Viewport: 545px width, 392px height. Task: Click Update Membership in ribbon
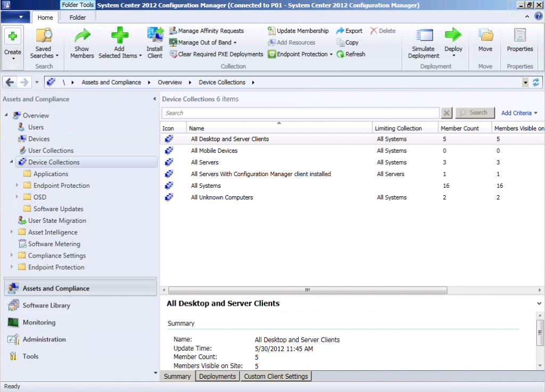(x=298, y=30)
